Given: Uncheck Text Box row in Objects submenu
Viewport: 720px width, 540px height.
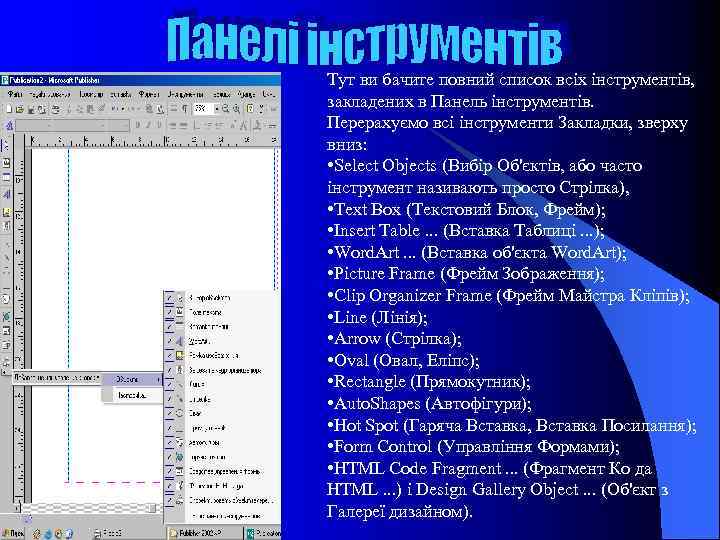Looking at the screenshot, I should (222, 312).
